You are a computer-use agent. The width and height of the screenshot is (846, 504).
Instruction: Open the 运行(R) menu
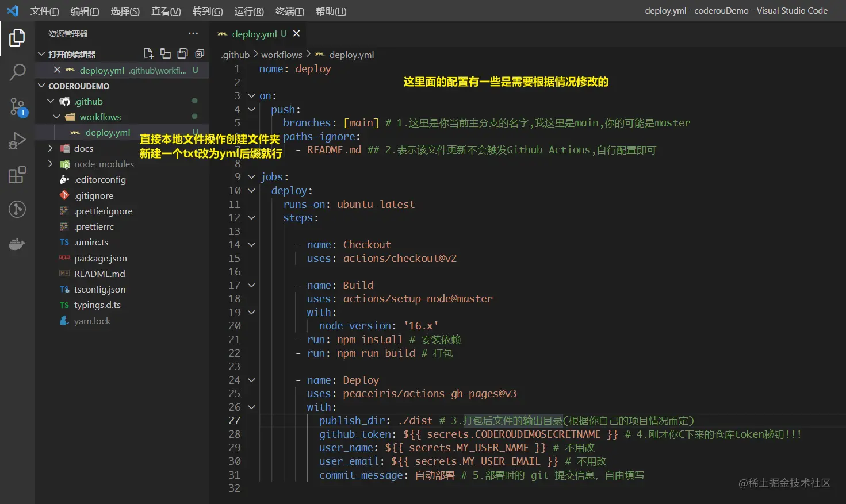[x=249, y=11]
